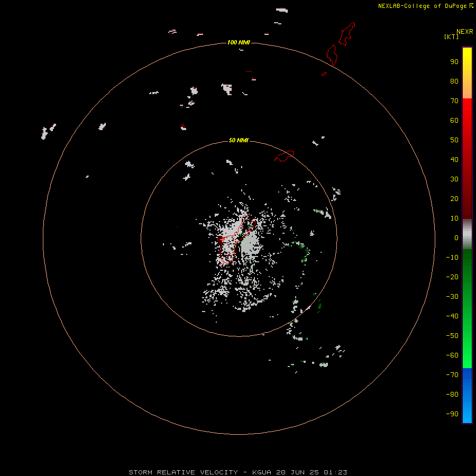Click the 30 value on velocity scale
Screen dimensions: 476x476
click(454, 179)
